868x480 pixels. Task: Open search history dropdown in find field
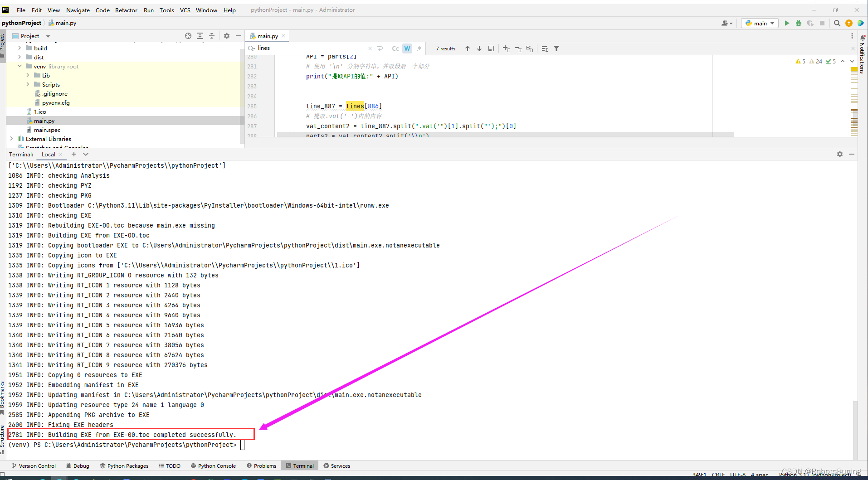252,48
